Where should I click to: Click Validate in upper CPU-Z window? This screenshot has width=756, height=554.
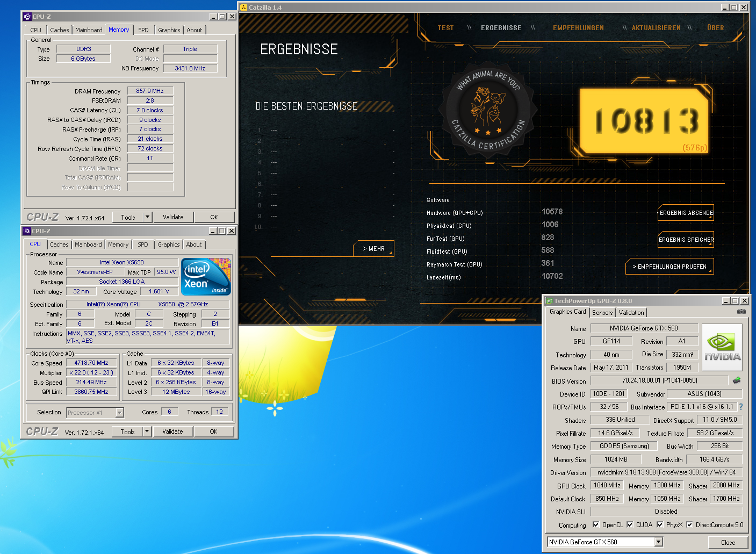coord(173,217)
